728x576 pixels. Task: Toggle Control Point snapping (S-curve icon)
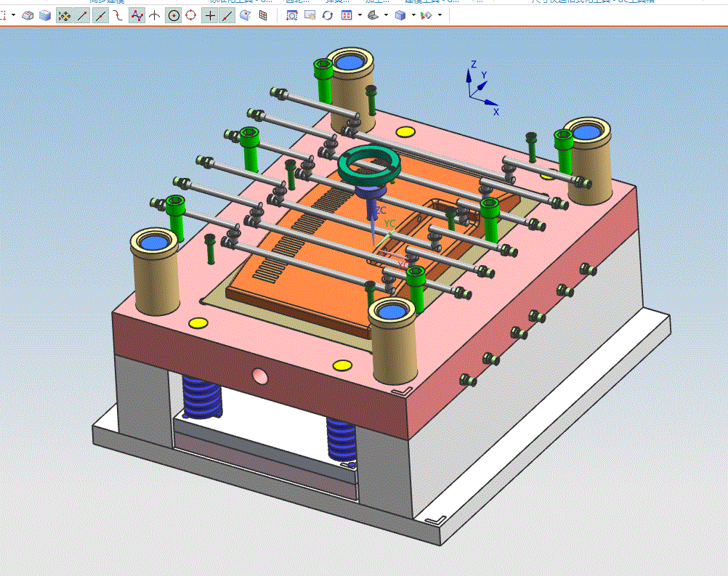click(x=118, y=16)
